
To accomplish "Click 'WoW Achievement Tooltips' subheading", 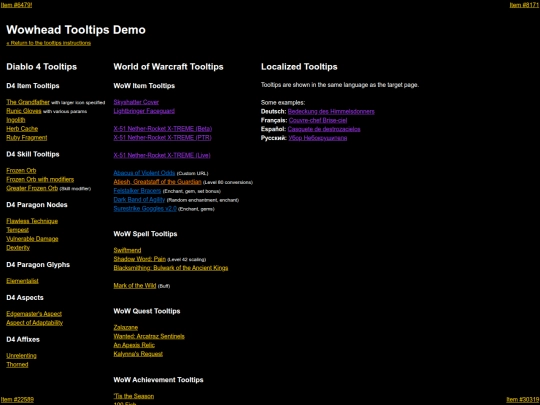I will coord(158,380).
